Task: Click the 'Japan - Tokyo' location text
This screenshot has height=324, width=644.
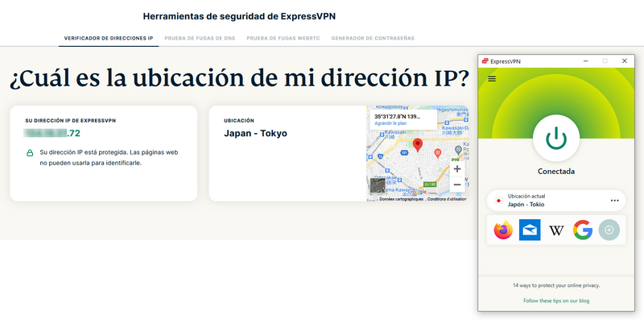Action: [x=255, y=133]
